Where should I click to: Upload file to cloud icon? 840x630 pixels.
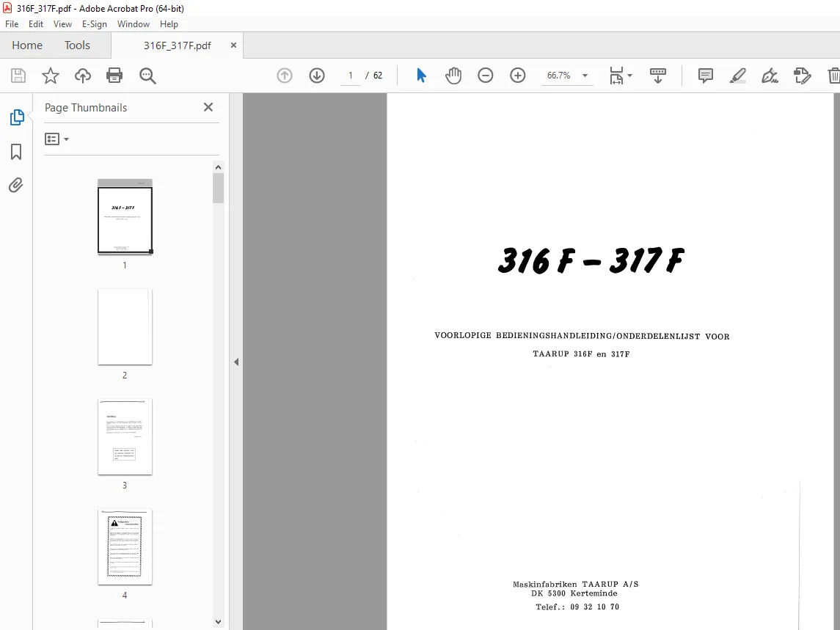click(82, 76)
